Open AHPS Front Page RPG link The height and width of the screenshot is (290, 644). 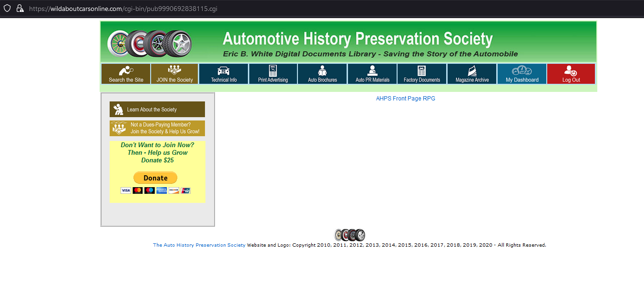tap(405, 99)
